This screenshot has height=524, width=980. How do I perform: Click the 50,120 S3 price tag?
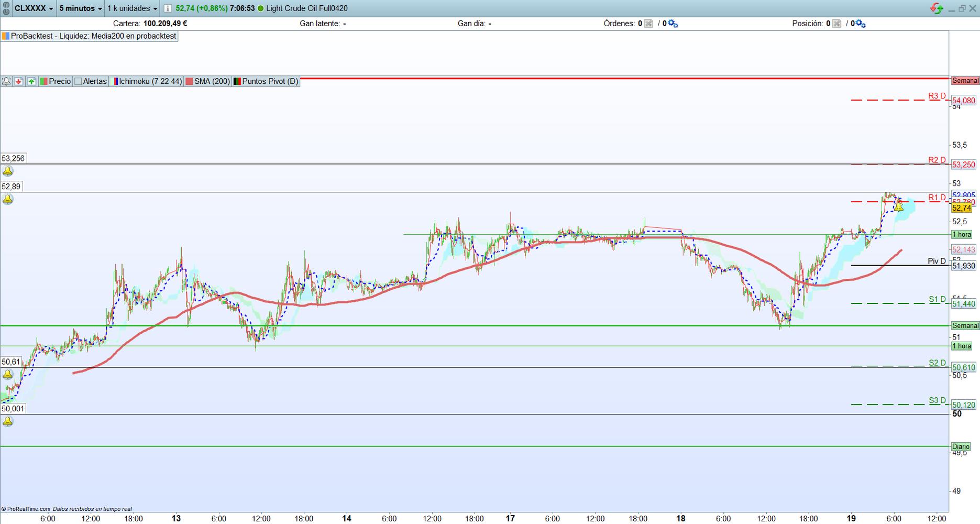(964, 405)
